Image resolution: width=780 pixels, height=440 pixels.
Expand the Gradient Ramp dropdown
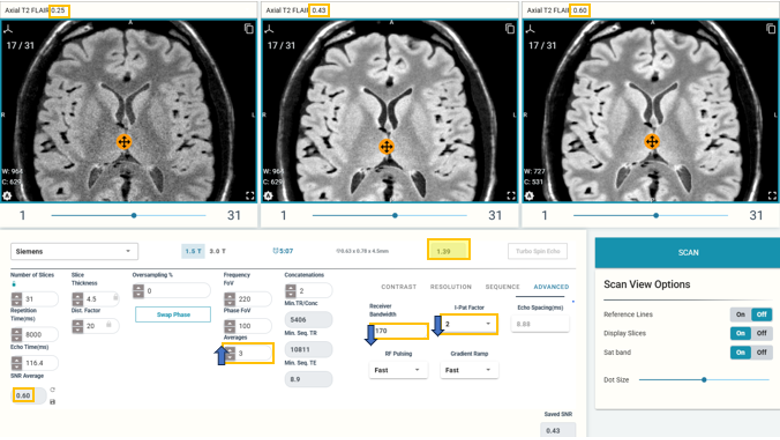point(468,369)
